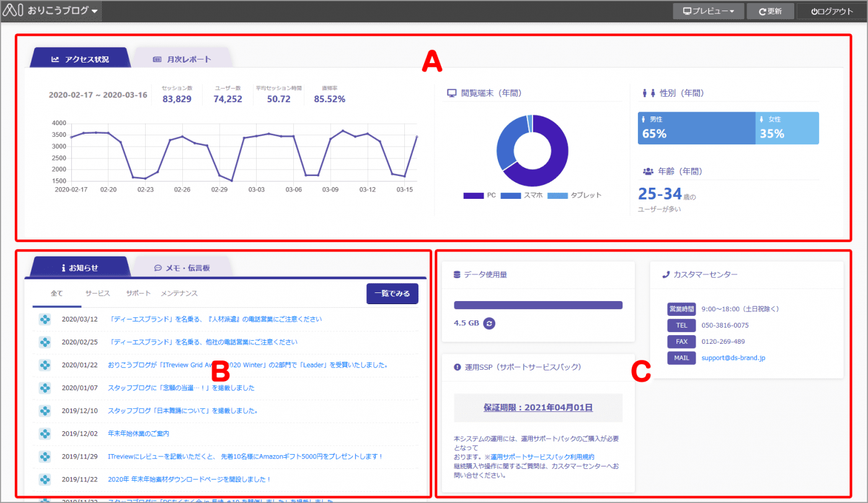Filter news by メンテナンス
The image size is (868, 503).
[x=179, y=294]
